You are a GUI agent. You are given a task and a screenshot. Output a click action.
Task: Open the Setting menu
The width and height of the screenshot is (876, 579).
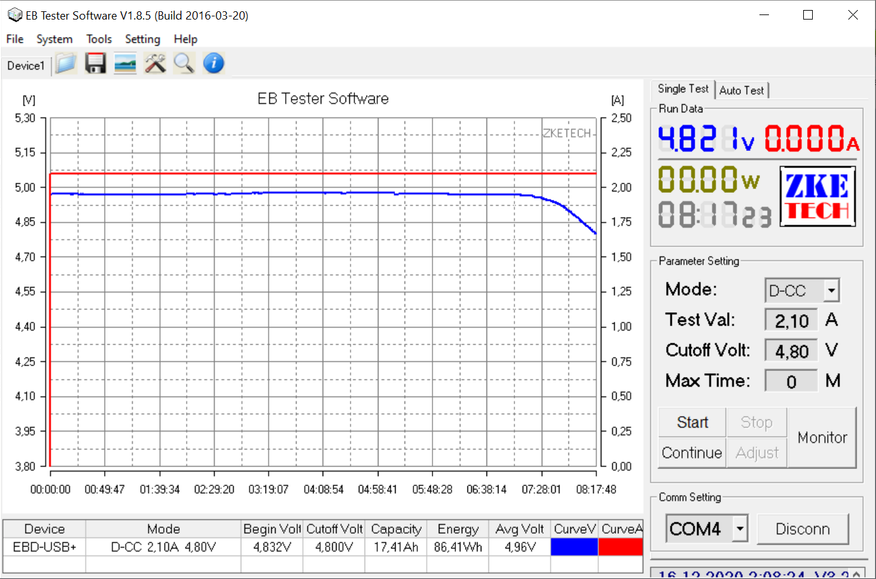(x=142, y=39)
